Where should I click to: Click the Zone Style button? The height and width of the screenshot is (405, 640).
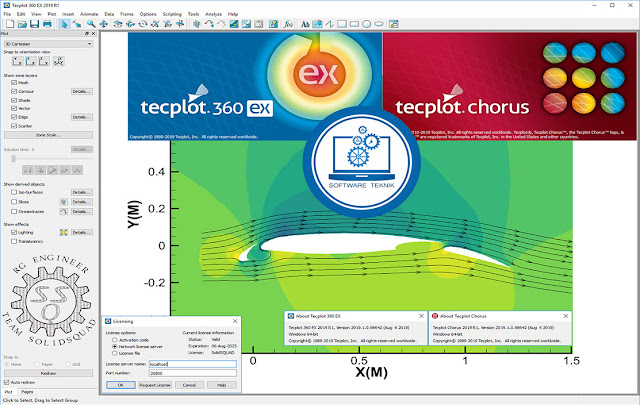(48, 135)
